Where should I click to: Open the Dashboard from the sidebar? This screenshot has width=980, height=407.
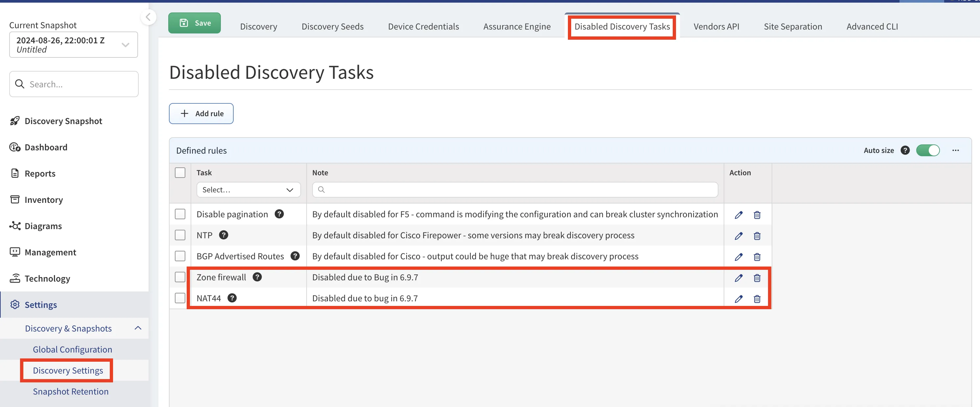(x=46, y=147)
